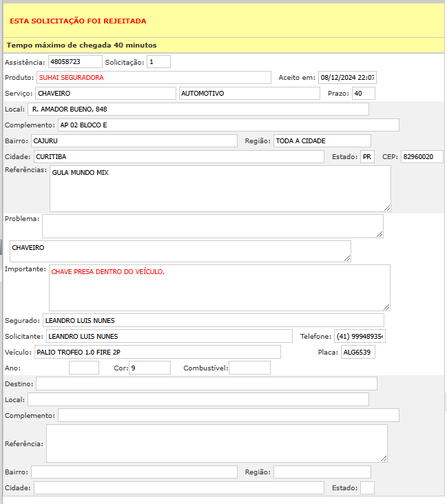Click the AUTOMOTIVO service type field
The image size is (447, 504).
click(x=249, y=94)
